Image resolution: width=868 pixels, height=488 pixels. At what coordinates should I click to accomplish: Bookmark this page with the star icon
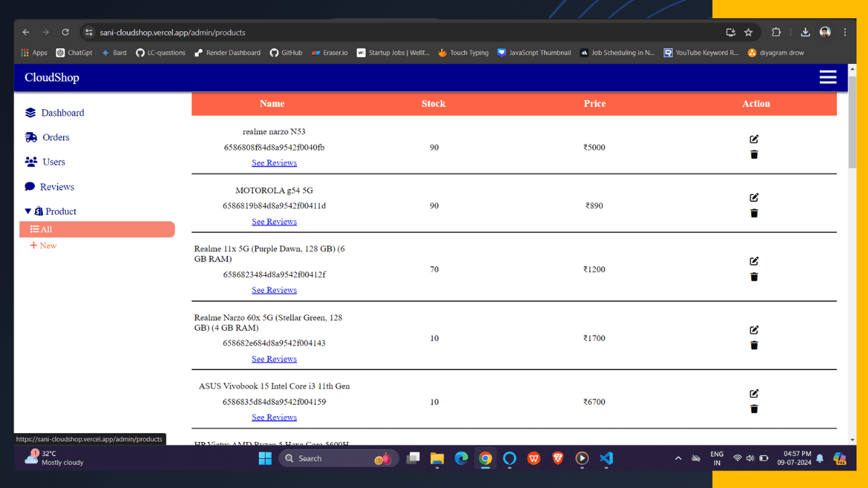point(749,33)
